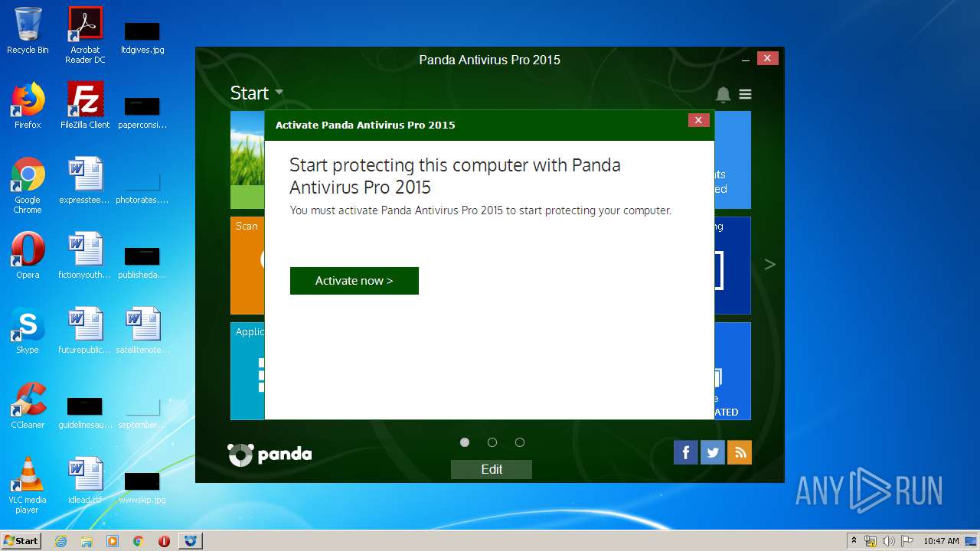Select guidelinesau... desktop file
Image resolution: width=980 pixels, height=551 pixels.
(x=85, y=413)
